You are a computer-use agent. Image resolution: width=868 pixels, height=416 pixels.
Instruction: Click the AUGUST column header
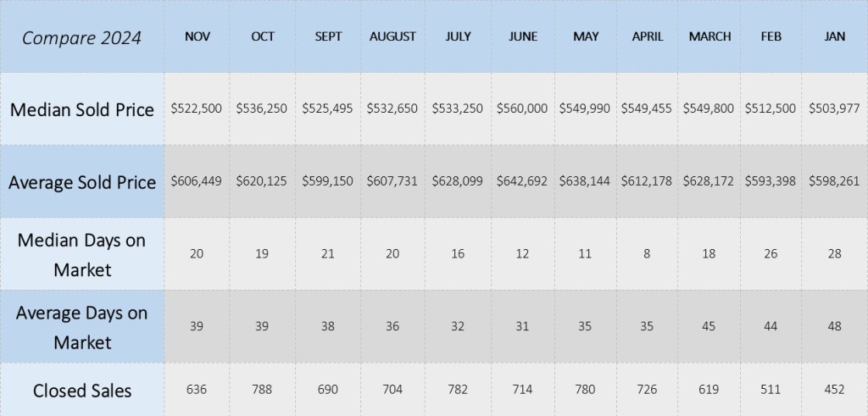tap(392, 36)
